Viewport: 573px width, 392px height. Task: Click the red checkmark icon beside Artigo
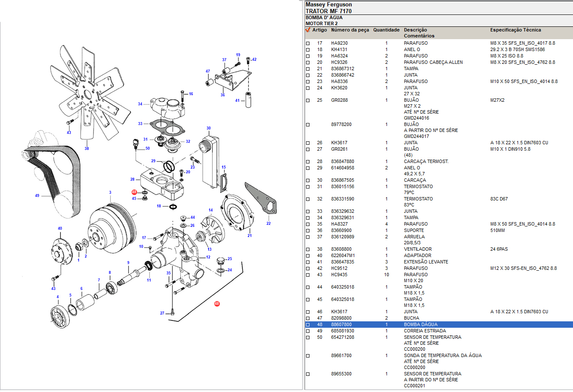pos(308,30)
